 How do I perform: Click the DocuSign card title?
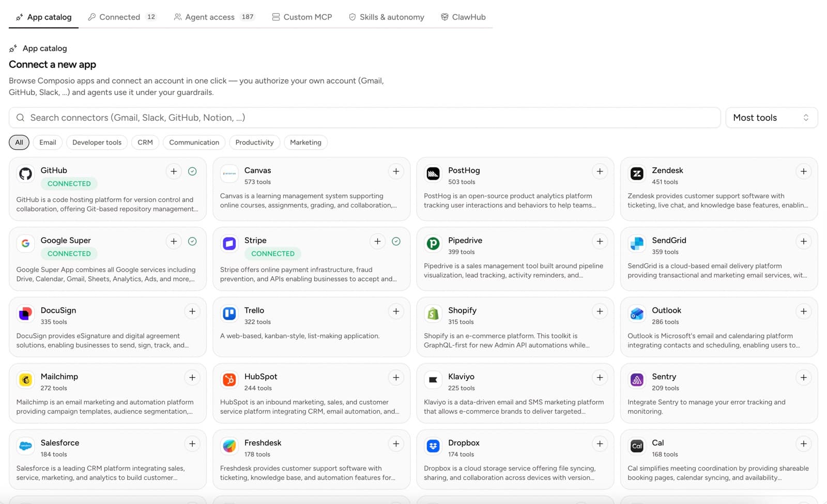pyautogui.click(x=58, y=310)
